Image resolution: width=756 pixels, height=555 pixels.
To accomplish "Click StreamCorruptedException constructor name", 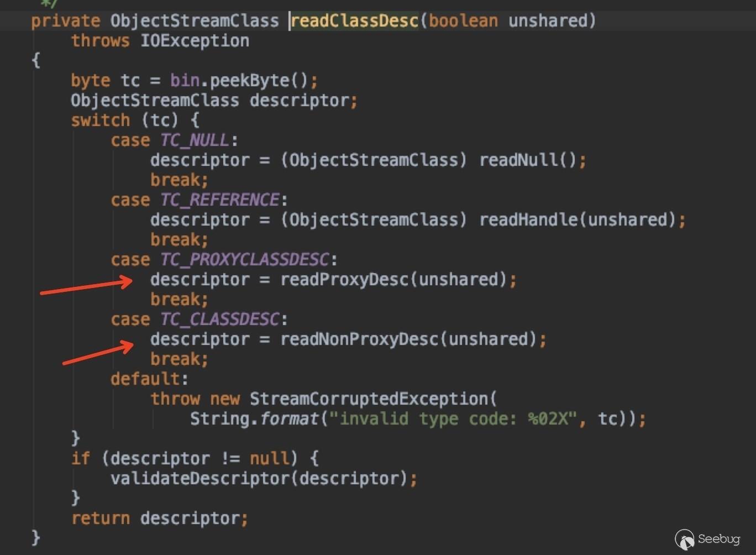I will point(369,399).
